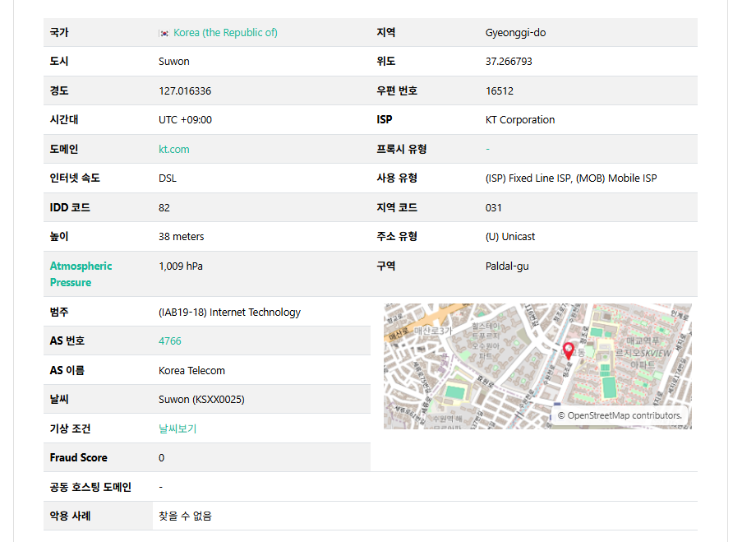Click the 매산로3가 label on map
The width and height of the screenshot is (756, 542).
coord(433,330)
